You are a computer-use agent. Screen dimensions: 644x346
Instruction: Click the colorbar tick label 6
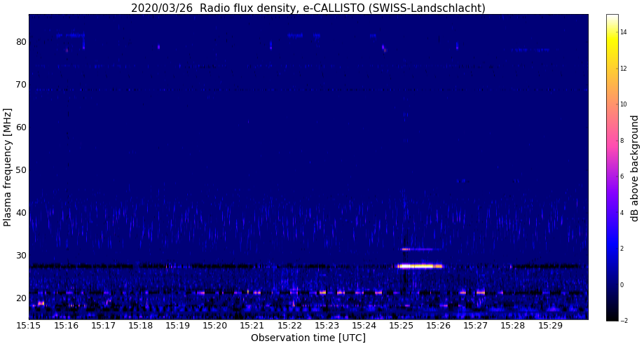click(x=622, y=177)
